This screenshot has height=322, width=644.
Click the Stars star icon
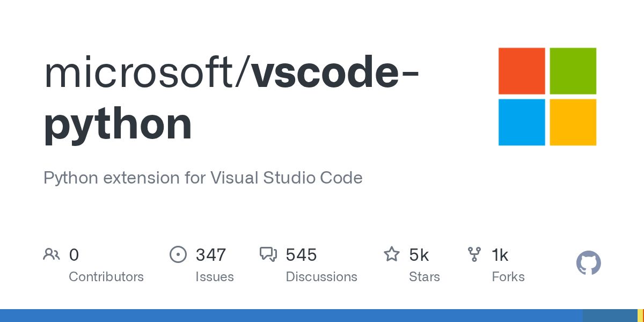(391, 254)
